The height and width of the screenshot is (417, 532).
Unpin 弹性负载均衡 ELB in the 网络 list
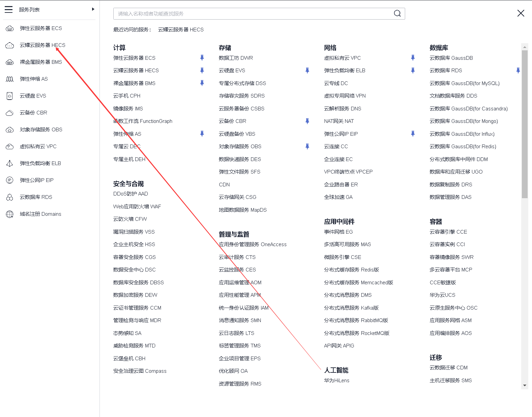tap(413, 71)
